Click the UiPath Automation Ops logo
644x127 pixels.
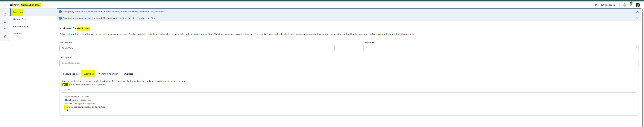[x=25, y=5]
